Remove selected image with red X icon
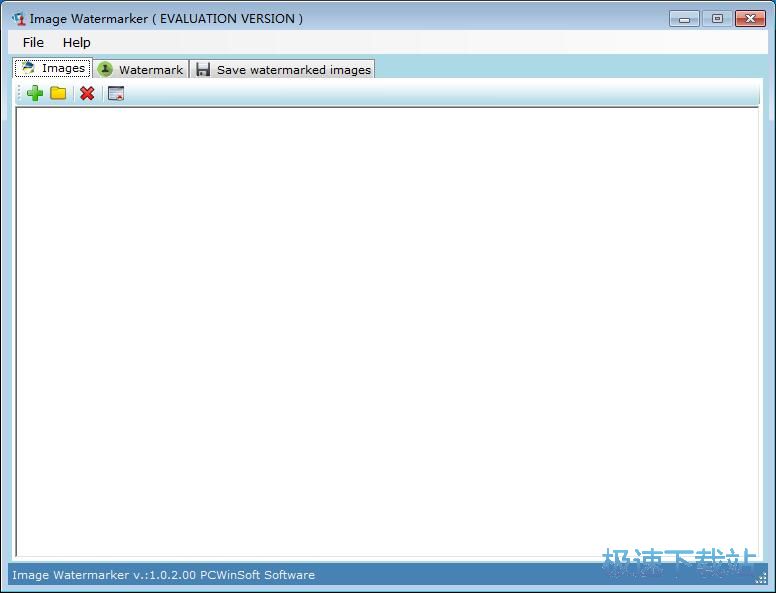The height and width of the screenshot is (593, 776). point(87,93)
